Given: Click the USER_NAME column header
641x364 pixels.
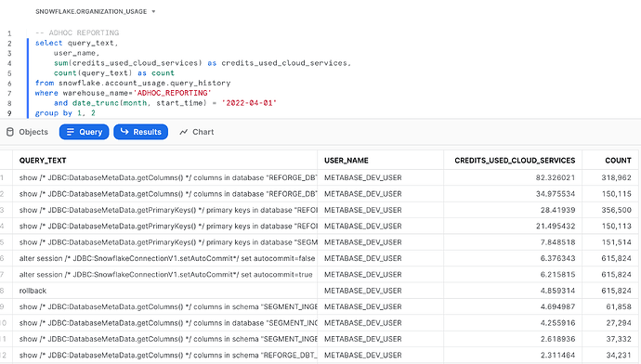Looking at the screenshot, I should (x=380, y=160).
